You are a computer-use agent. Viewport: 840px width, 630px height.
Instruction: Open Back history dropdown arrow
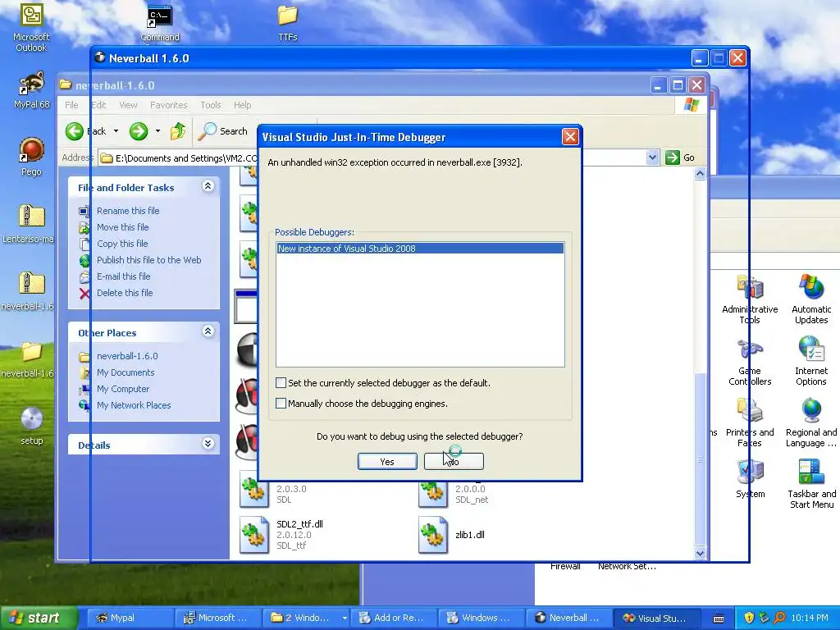pos(116,131)
